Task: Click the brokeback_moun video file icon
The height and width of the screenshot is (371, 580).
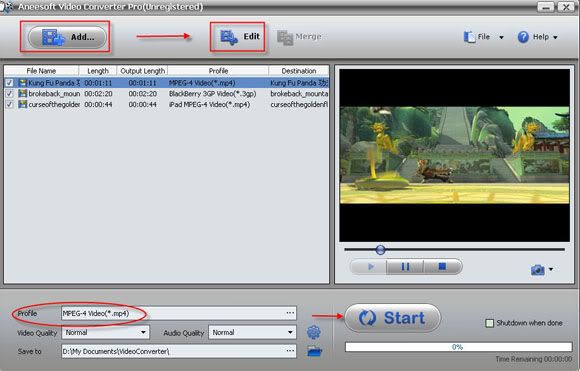Action: (23, 94)
